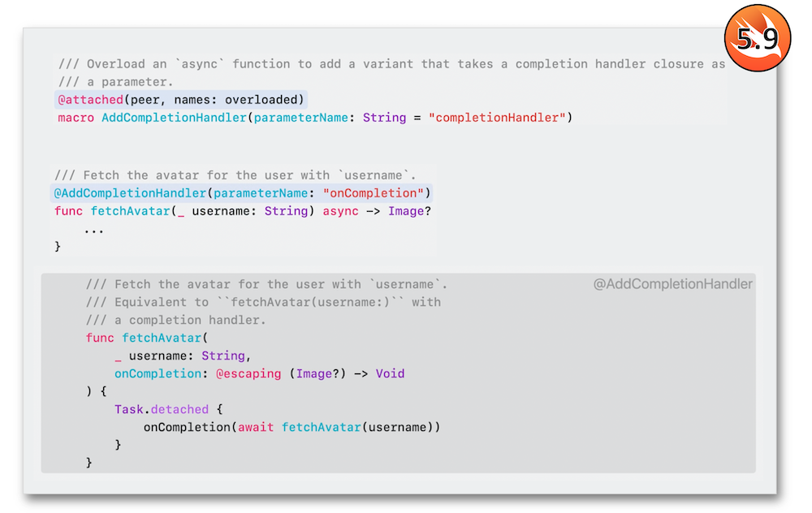Click the ellipsis placeholder in the function body
Image resolution: width=812 pixels, height=513 pixels.
click(93, 231)
